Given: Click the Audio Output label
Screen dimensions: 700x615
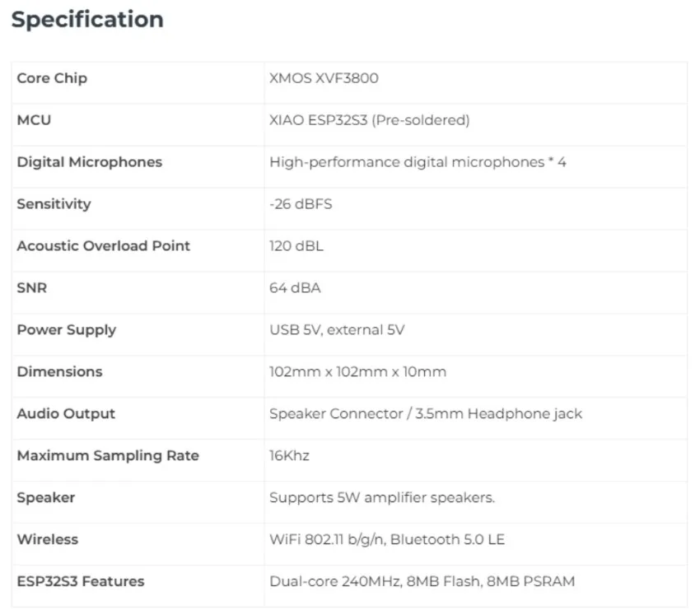Looking at the screenshot, I should tap(66, 414).
